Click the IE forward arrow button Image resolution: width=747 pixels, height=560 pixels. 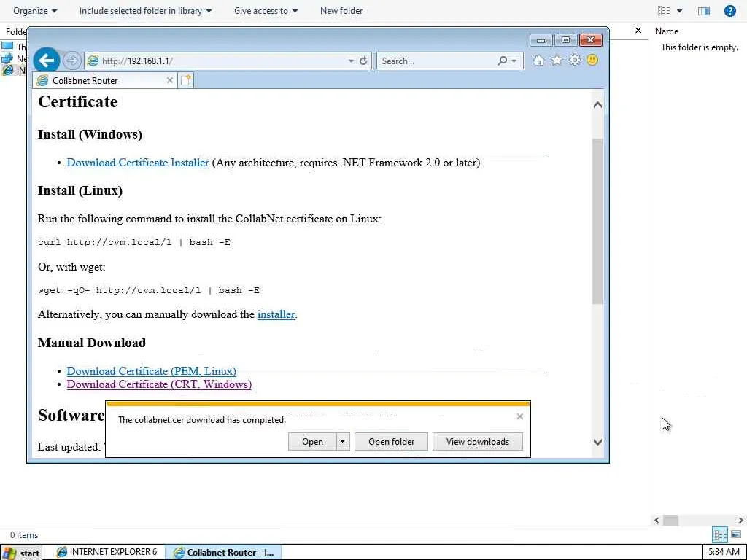(x=72, y=61)
